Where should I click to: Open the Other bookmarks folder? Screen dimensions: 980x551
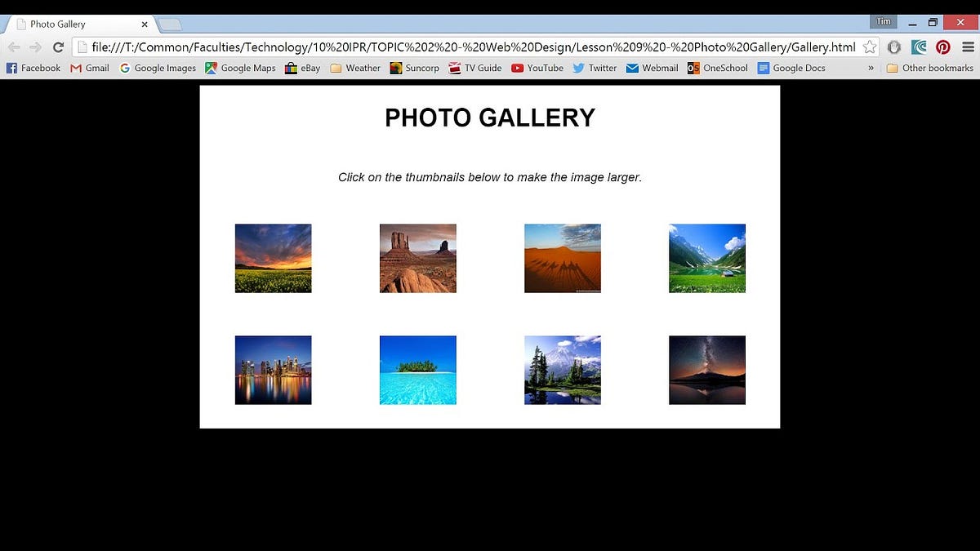click(x=929, y=68)
